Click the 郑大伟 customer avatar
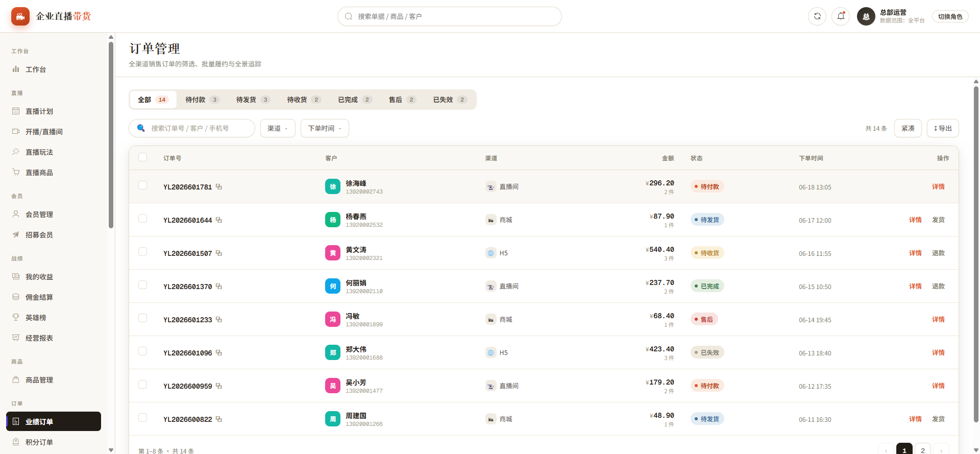Viewport: 980px width, 454px height. tap(333, 352)
